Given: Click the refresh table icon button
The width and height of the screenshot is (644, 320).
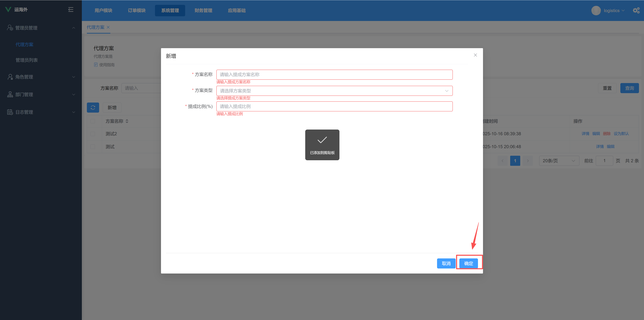Looking at the screenshot, I should (x=93, y=108).
